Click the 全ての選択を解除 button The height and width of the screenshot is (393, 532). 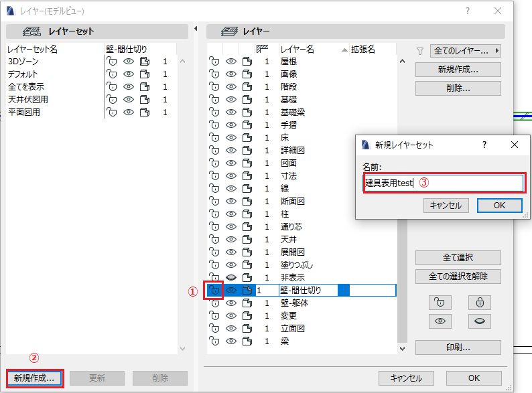pos(458,276)
